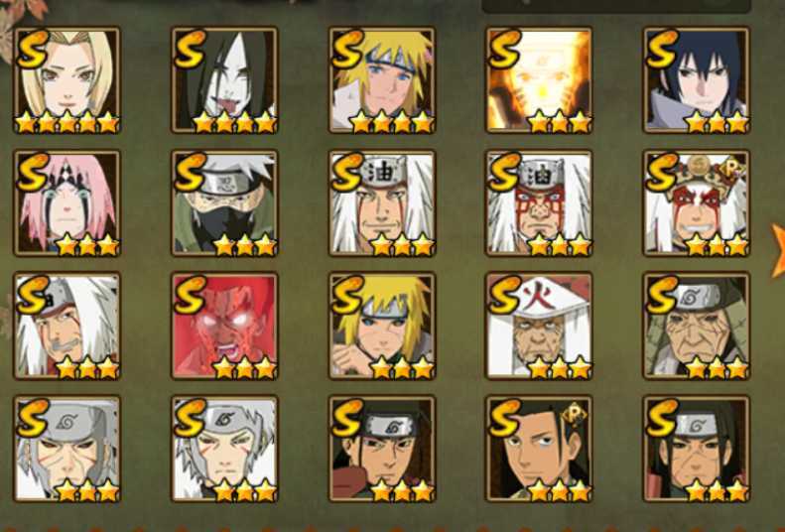Pick the wrinkled elder in the dark helmet headband
Screen dimensions: 785x532
point(697,326)
